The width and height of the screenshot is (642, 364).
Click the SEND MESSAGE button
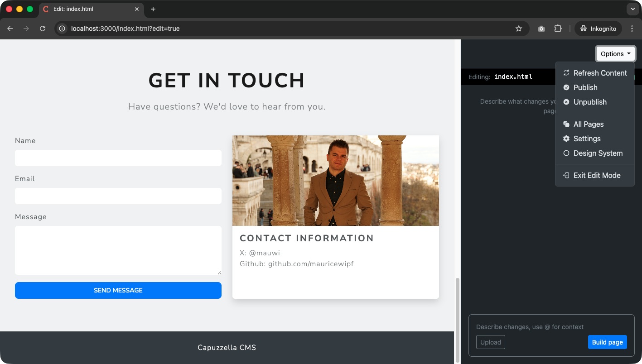tap(118, 290)
